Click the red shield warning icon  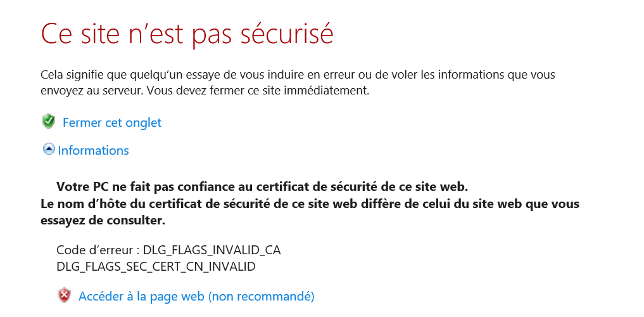pyautogui.click(x=64, y=295)
